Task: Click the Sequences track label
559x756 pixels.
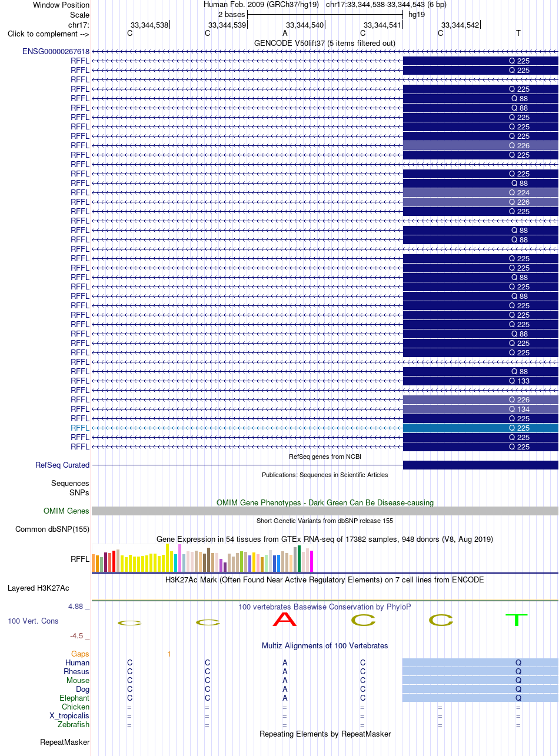Action: (70, 483)
